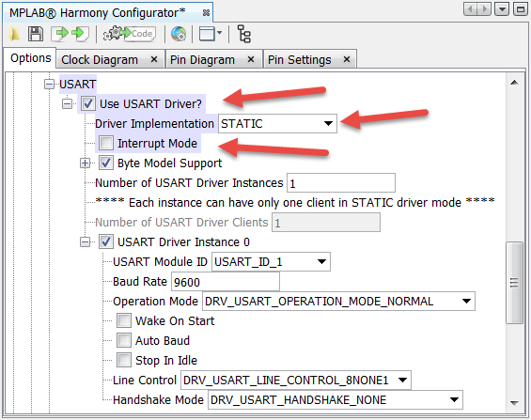Collapse the USART Driver Instance 0 node
Image resolution: width=531 pixels, height=420 pixels.
click(x=85, y=242)
